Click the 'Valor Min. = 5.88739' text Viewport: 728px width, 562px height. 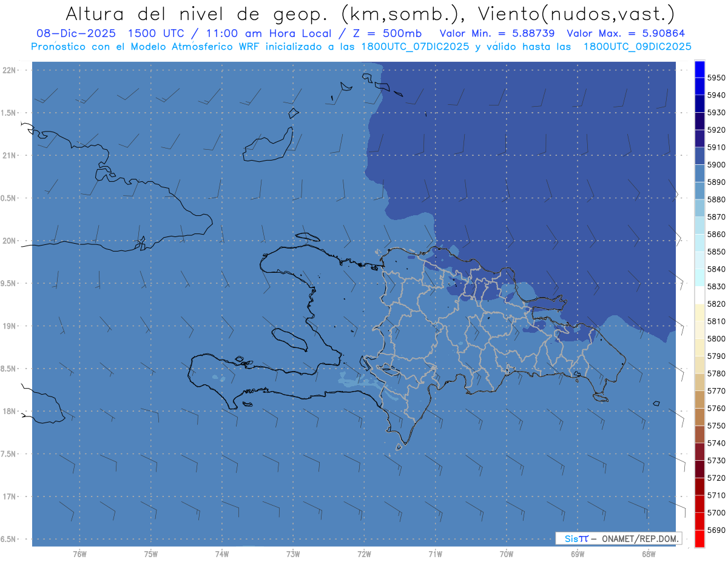coord(498,33)
